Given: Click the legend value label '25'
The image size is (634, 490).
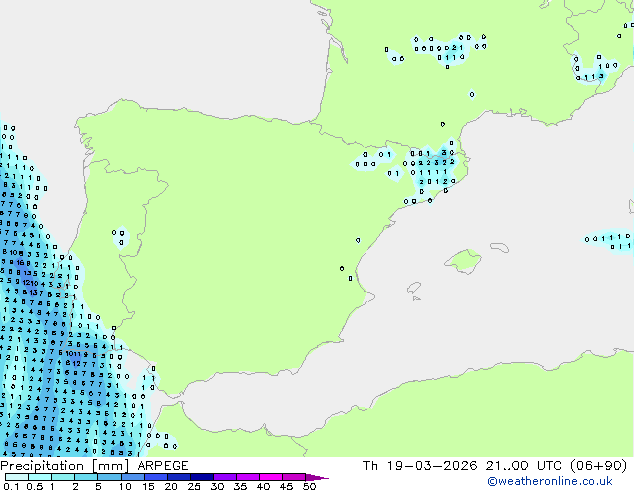Looking at the screenshot, I should tap(194, 486).
